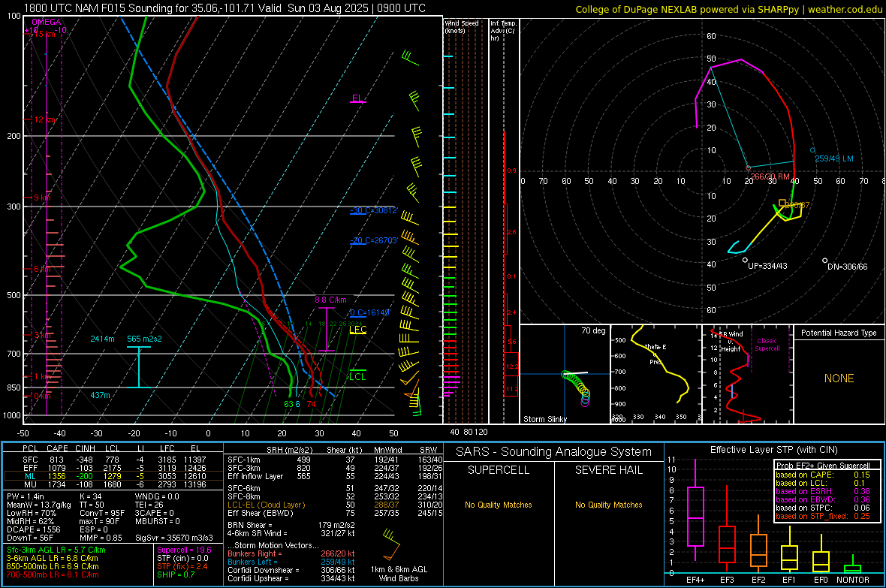Click the 'DN=306/66' hodograph label
Image resolution: width=886 pixels, height=588 pixels.
coord(848,267)
